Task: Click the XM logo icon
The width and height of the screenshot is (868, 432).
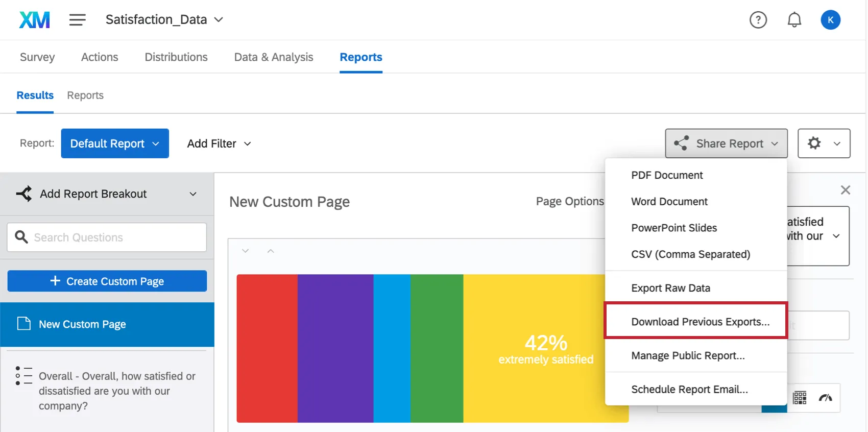Action: pyautogui.click(x=34, y=20)
